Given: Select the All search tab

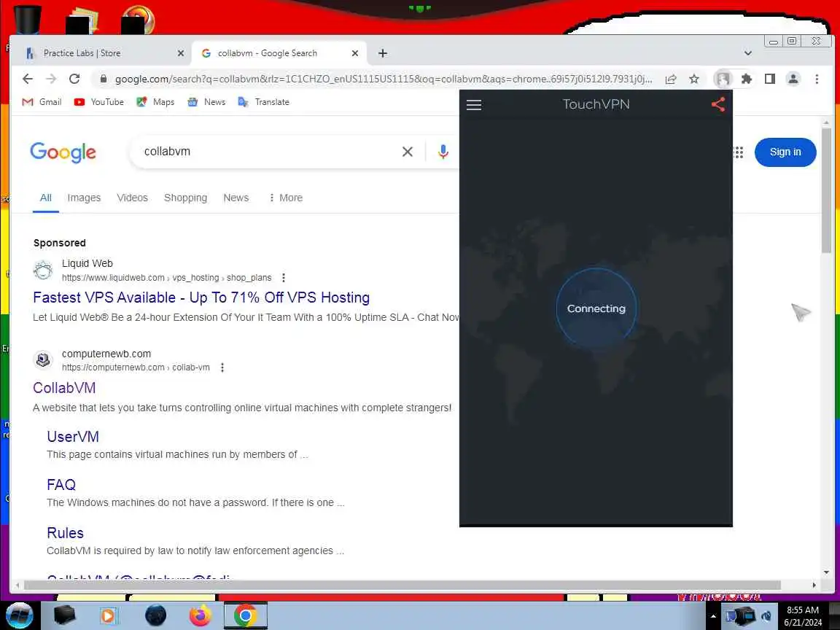Looking at the screenshot, I should [45, 198].
